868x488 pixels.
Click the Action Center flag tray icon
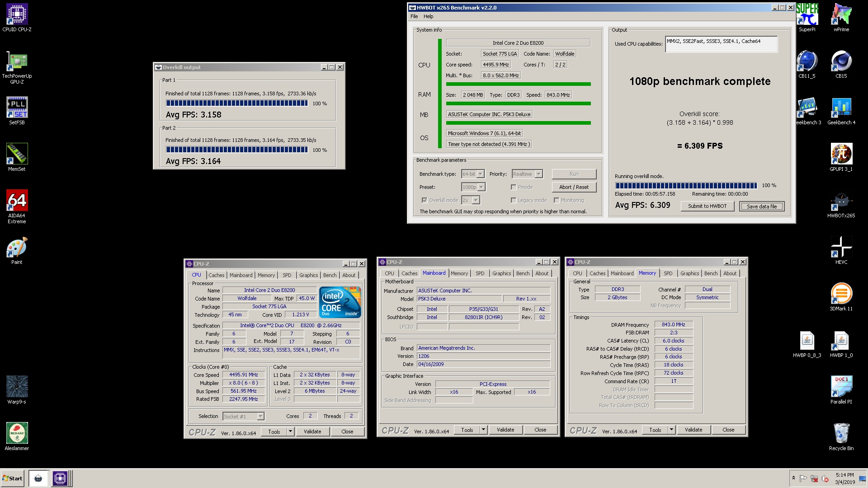[803, 479]
